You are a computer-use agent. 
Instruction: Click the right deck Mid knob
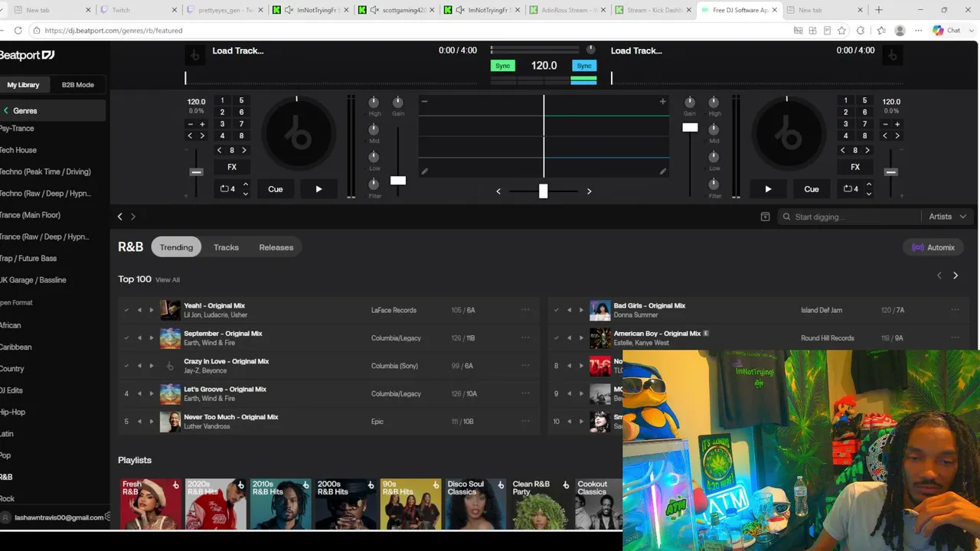click(714, 129)
